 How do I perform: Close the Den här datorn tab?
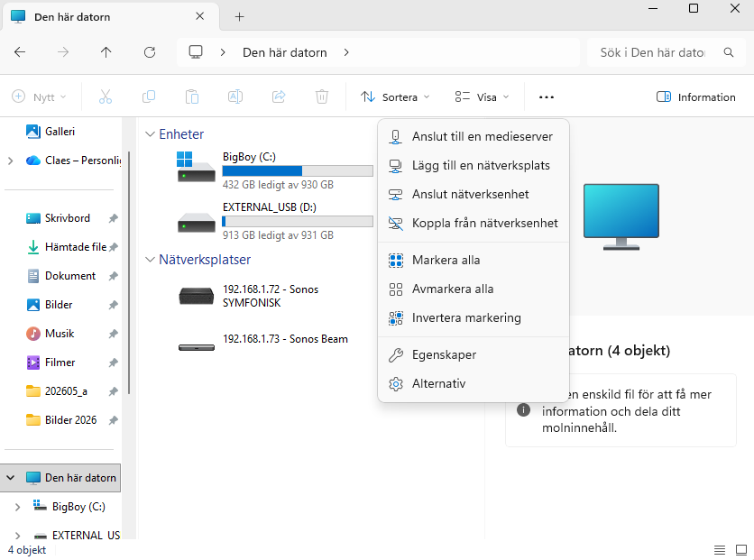click(199, 16)
